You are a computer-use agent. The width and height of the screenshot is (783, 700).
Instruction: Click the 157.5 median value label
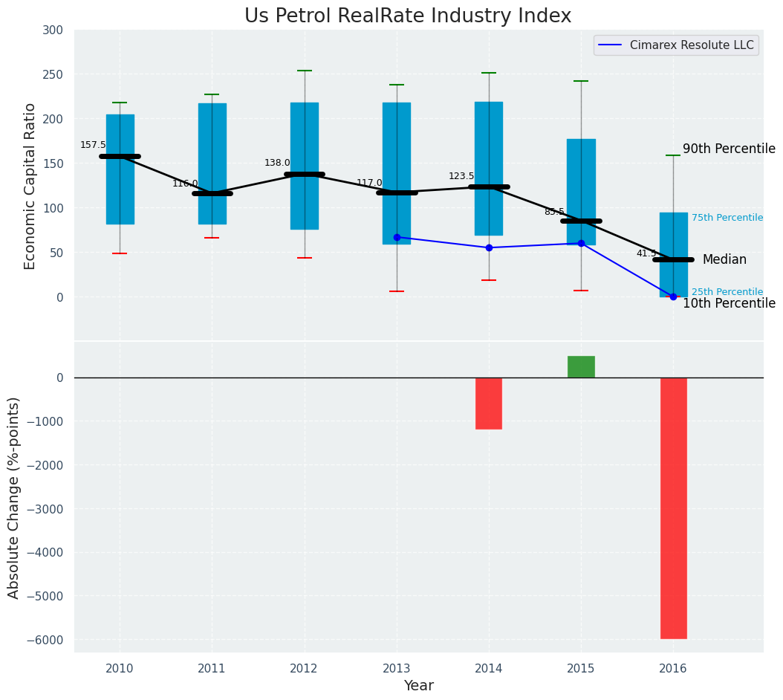click(x=93, y=145)
